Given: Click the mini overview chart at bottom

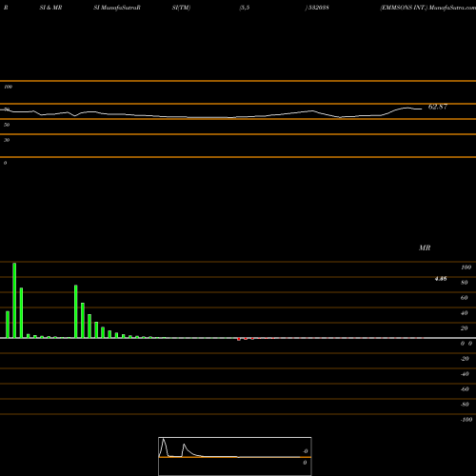Looking at the screenshot, I should [x=235, y=456].
